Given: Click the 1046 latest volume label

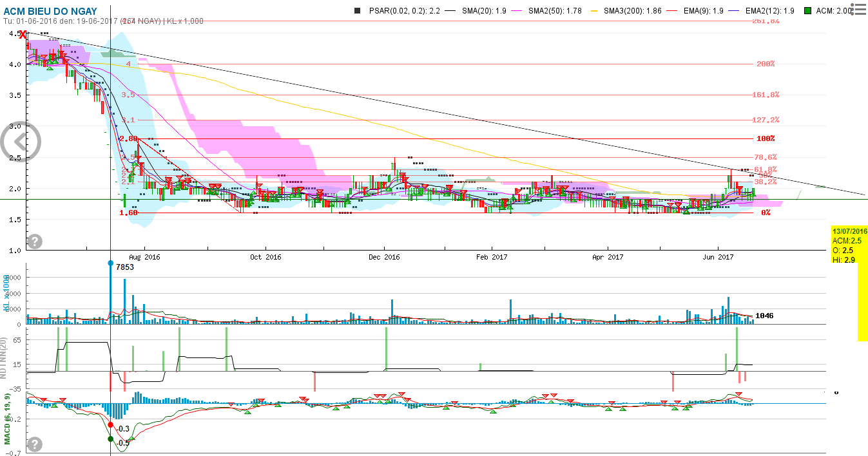Looking at the screenshot, I should click(764, 316).
